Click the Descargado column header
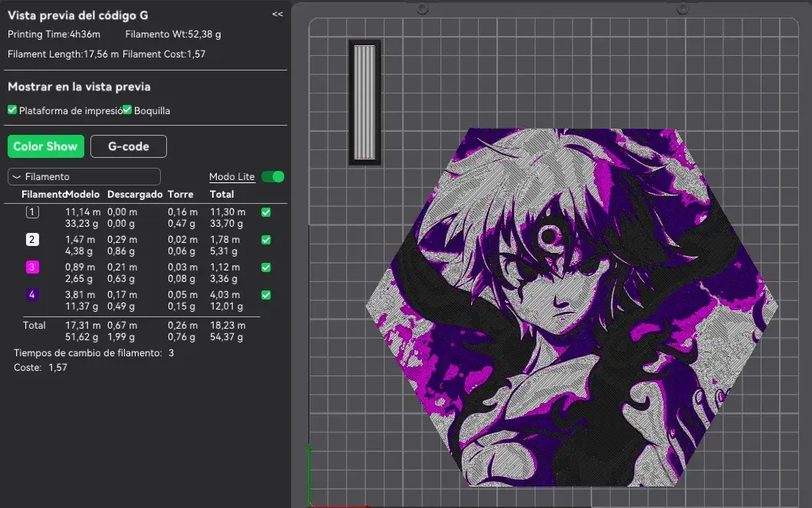This screenshot has height=508, width=812. click(135, 194)
